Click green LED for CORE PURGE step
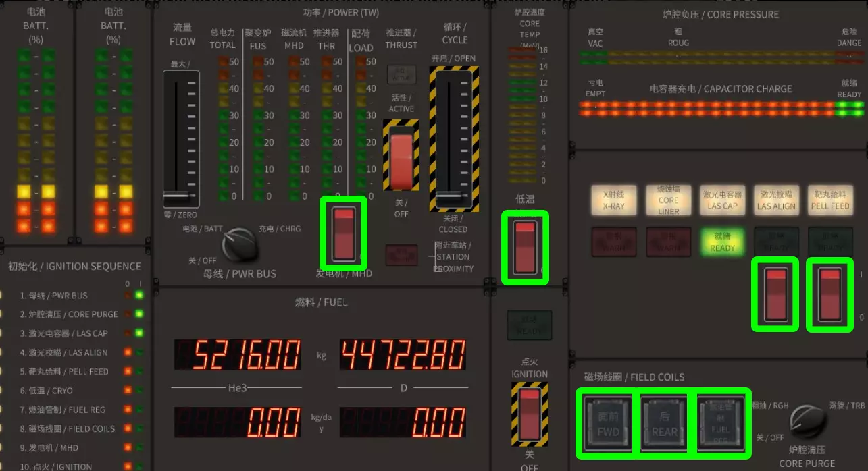 [x=139, y=314]
